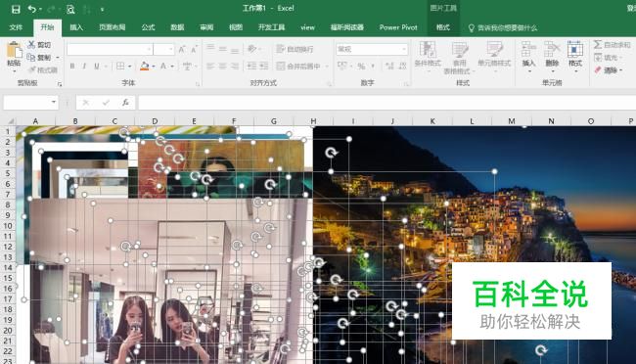Screen dimensions: 636x364
Task: Apply the fill color bucket
Action: tap(145, 66)
